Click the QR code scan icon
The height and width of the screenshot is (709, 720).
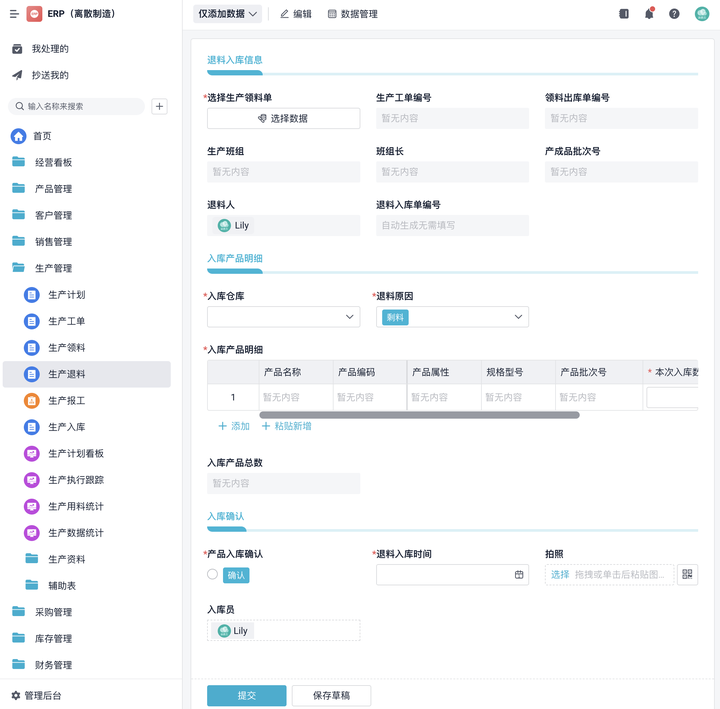687,575
